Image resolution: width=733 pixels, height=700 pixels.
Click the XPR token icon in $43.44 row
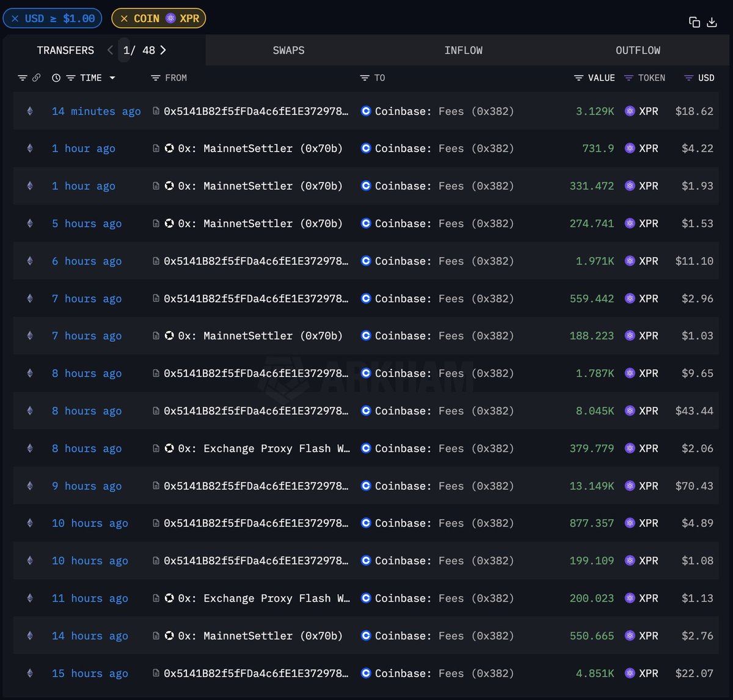pyautogui.click(x=630, y=411)
